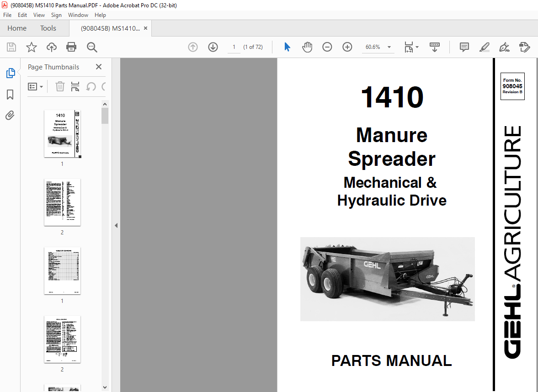The image size is (538, 392).
Task: Click the thumbnail panel scrollbar handle
Action: pyautogui.click(x=105, y=116)
